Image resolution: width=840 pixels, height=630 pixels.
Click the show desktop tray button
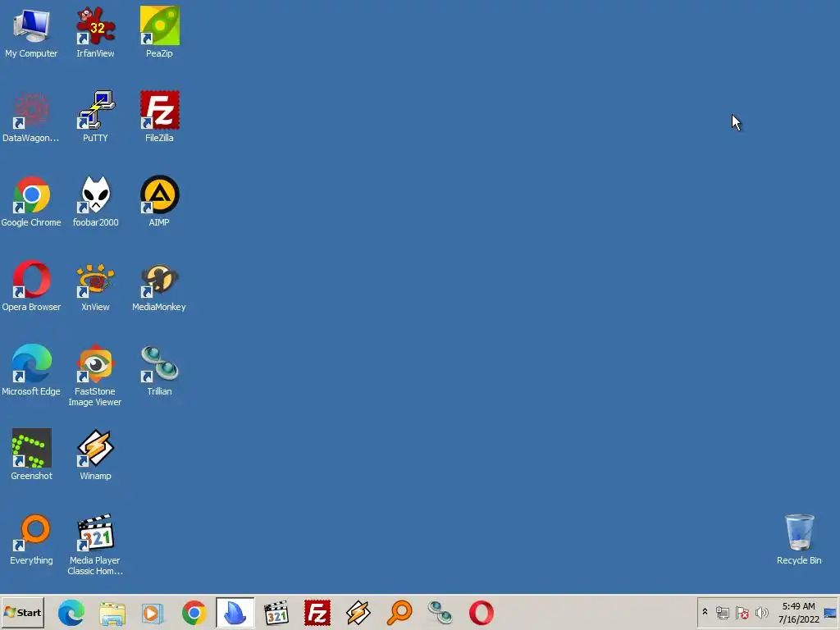pos(830,613)
